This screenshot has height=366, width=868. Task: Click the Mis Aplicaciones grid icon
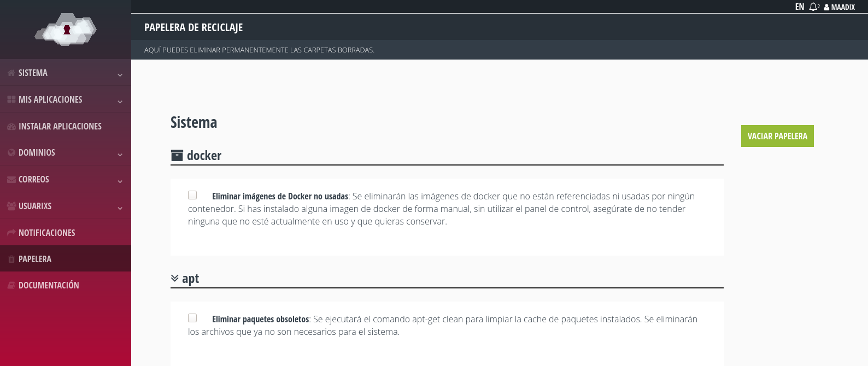coord(11,99)
